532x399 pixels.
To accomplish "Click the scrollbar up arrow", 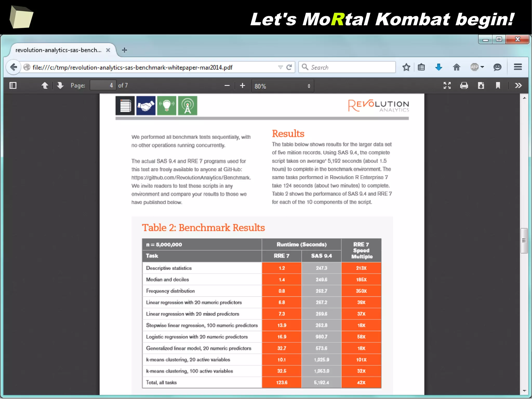I will [524, 98].
